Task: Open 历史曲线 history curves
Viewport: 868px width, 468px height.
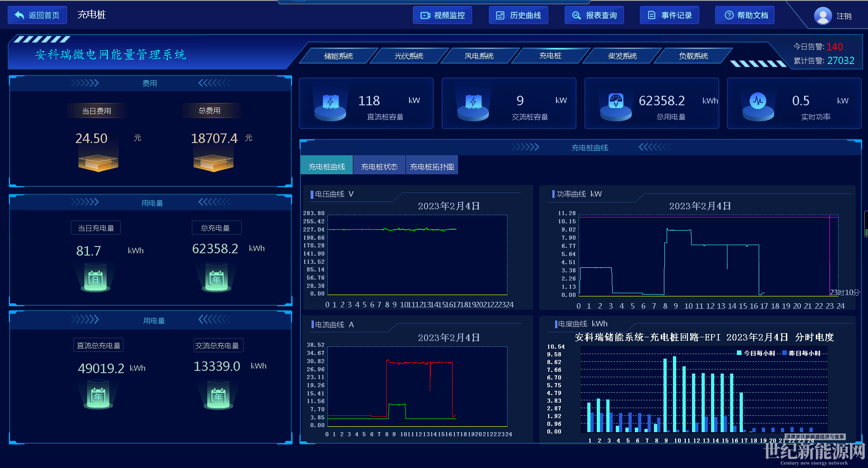Action: (x=518, y=15)
